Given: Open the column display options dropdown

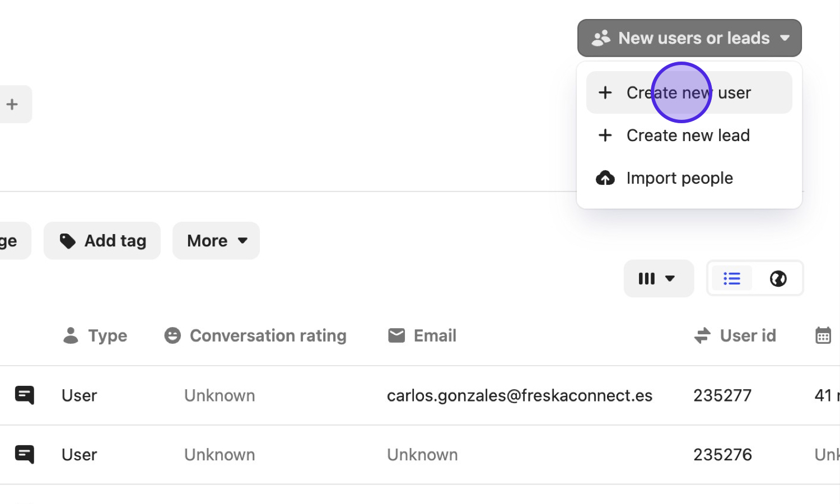Looking at the screenshot, I should 658,278.
